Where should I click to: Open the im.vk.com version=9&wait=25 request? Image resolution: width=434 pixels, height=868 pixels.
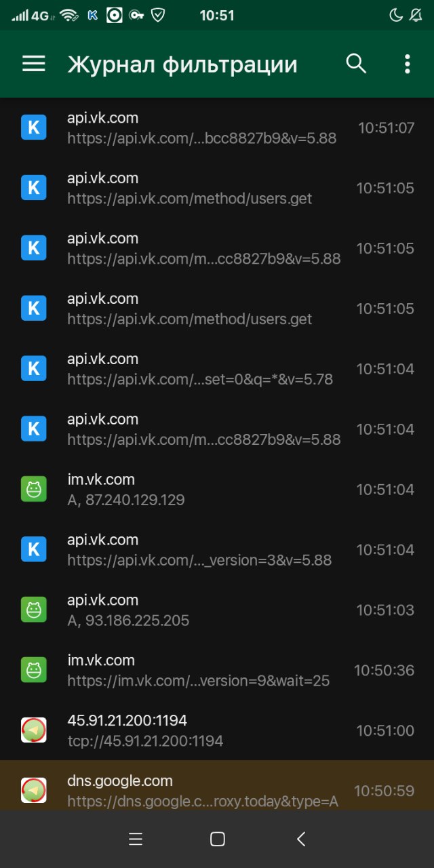pyautogui.click(x=217, y=671)
